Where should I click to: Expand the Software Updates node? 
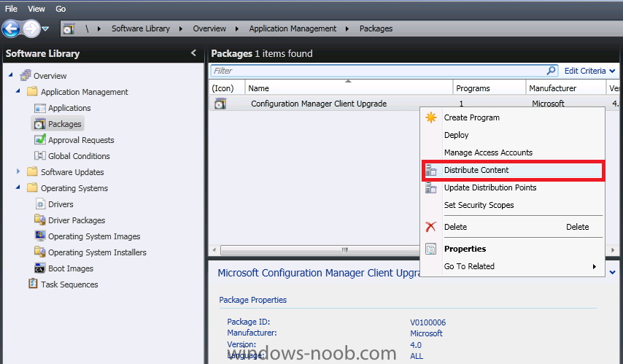coord(18,171)
